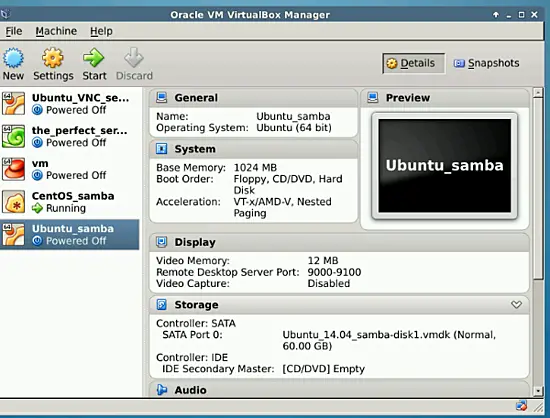550x418 pixels.
Task: Toggle the Details view button
Action: [414, 63]
